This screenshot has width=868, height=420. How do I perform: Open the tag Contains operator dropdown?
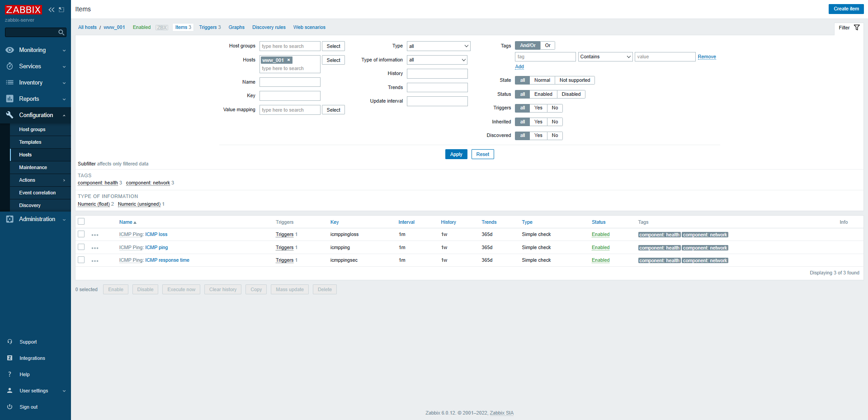(605, 57)
